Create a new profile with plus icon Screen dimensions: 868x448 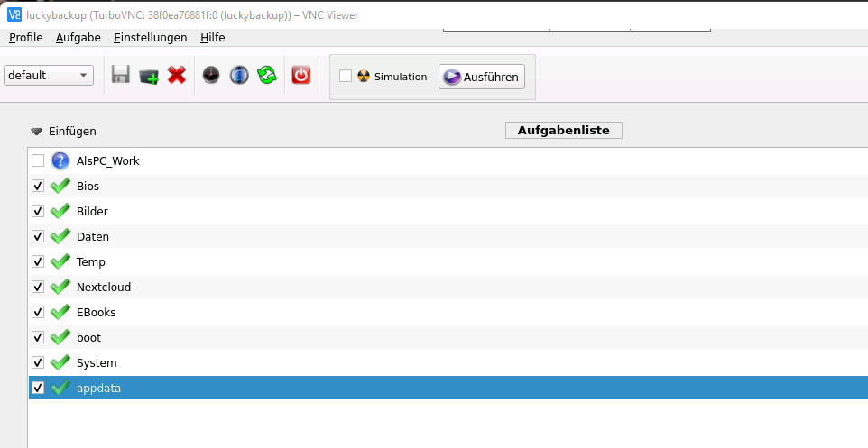148,75
